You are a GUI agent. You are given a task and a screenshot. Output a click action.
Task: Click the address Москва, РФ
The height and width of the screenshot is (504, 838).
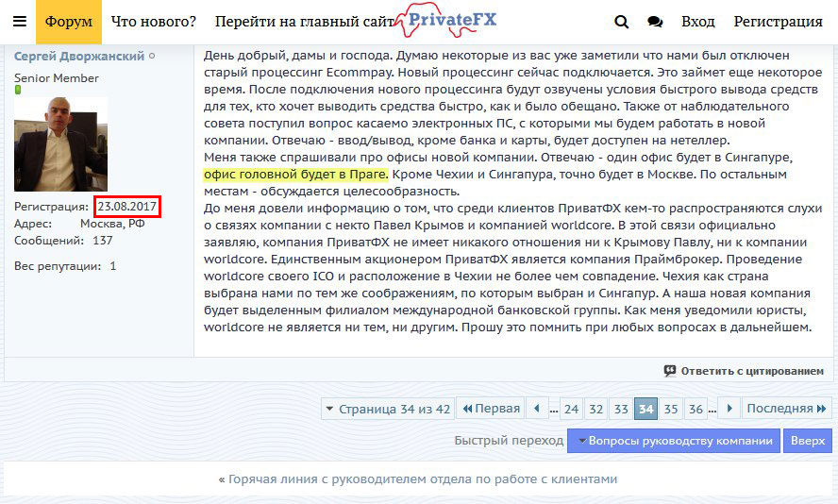112,224
